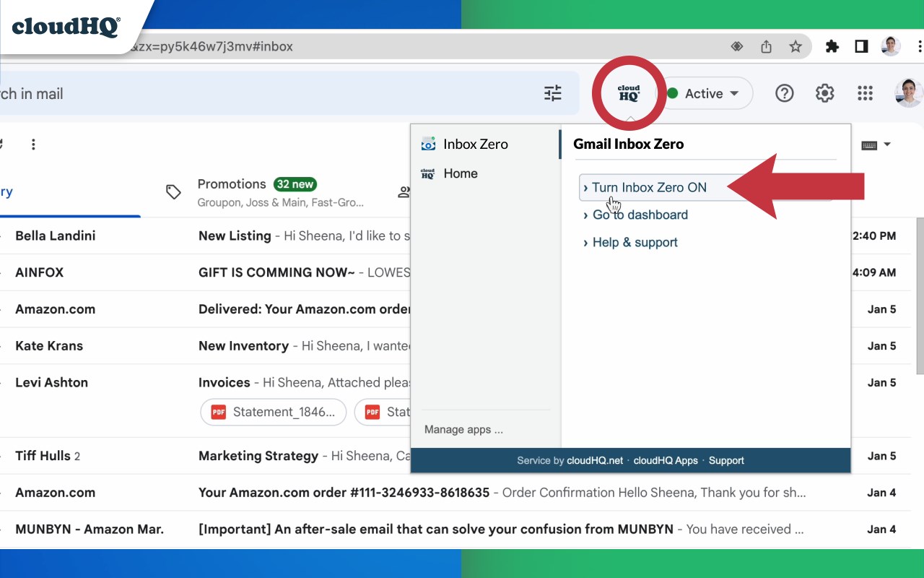Click the inbox vertical scrollbar

click(x=920, y=296)
